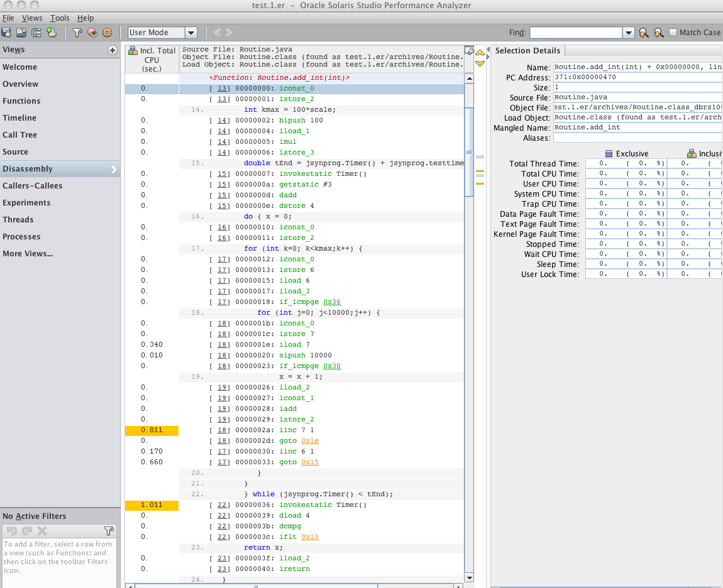This screenshot has width=723, height=588.
Task: Switch to the Timeline view
Action: pos(60,118)
